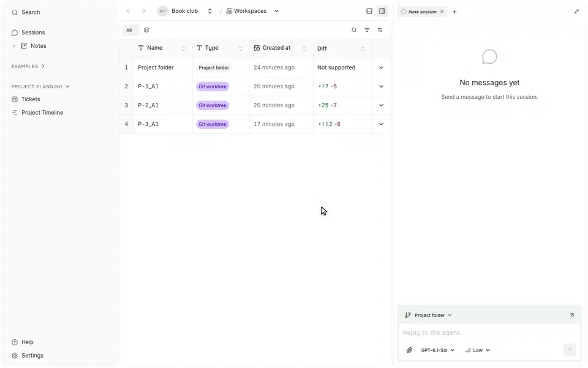Click the Settings gear icon
Viewport: 588px width, 368px height.
(x=15, y=356)
